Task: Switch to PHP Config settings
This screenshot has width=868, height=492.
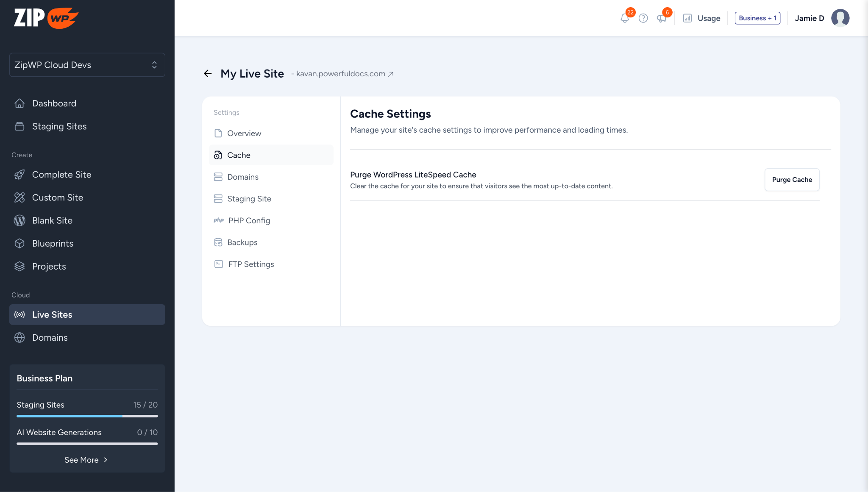Action: (249, 221)
